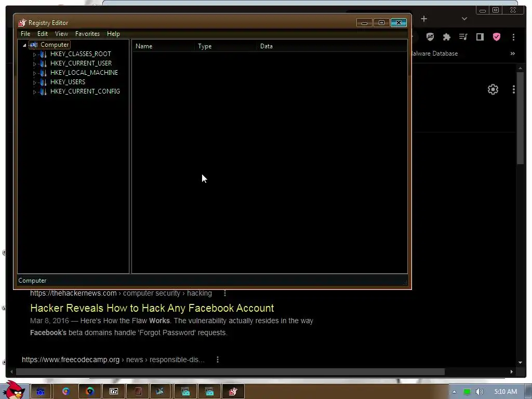Screen dimensions: 532x399
Task: Open the page's three-dot options beside the gear
Action: [514, 89]
